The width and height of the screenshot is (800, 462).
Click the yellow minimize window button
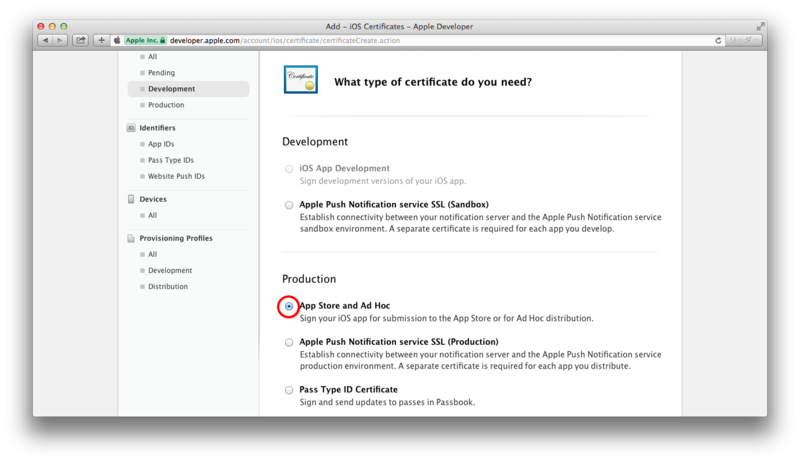(52, 26)
